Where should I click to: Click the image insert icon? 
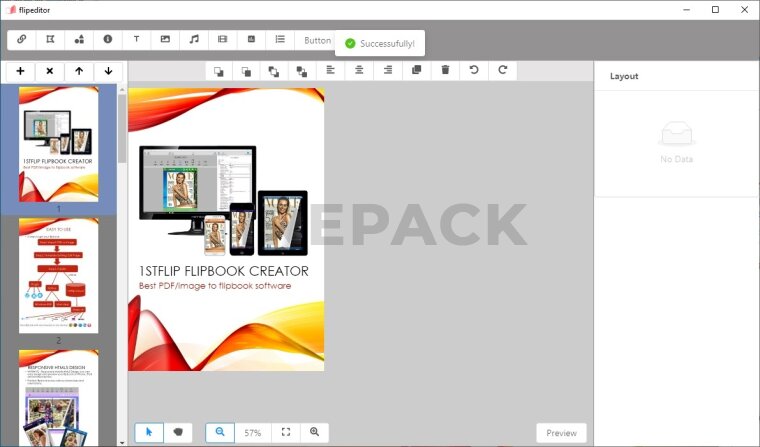(165, 40)
